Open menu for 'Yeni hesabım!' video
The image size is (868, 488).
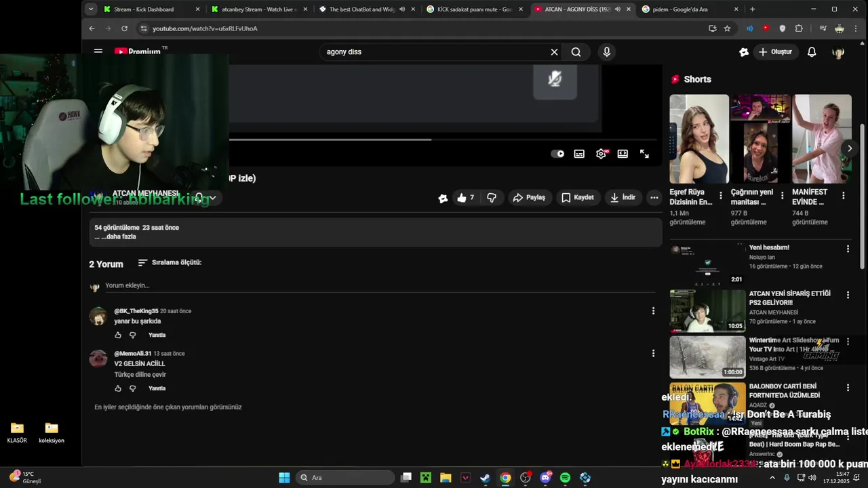(x=848, y=249)
